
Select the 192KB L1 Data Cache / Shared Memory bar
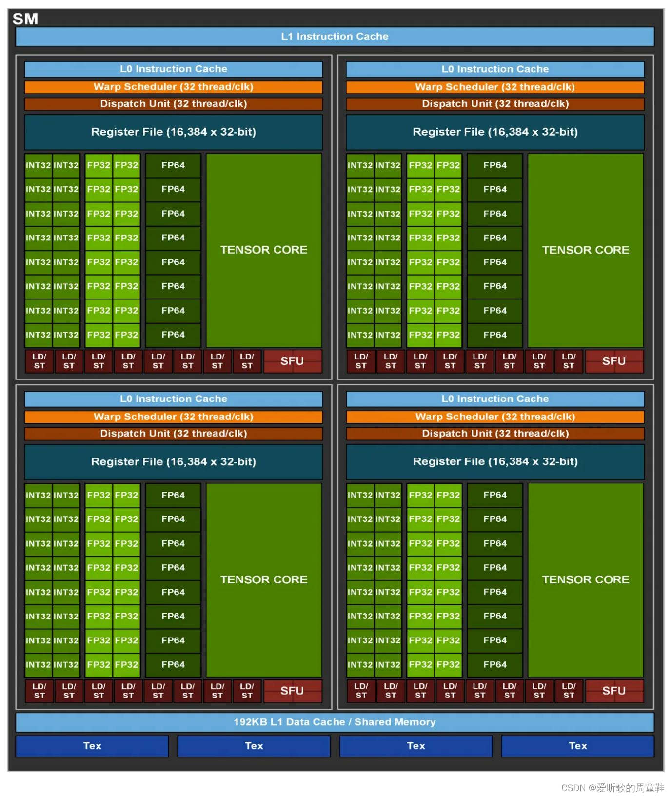point(335,722)
